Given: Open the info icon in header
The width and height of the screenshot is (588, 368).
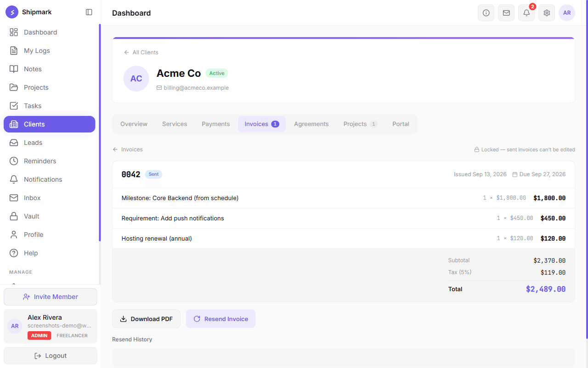Looking at the screenshot, I should tap(486, 13).
